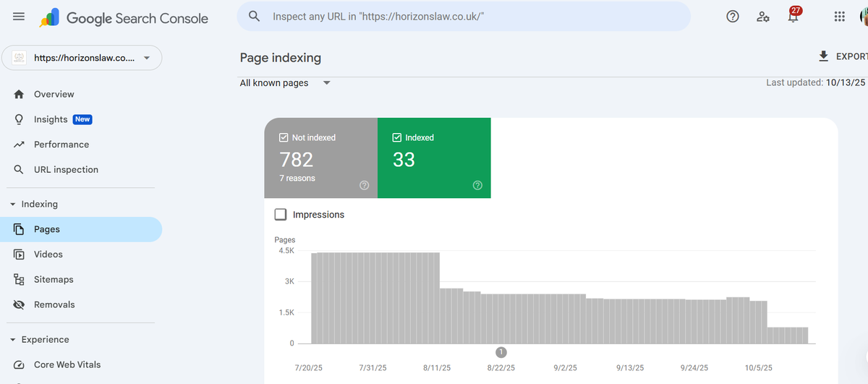Screen dimensions: 868x384
Task: Click the URL inspection magnifier icon
Action: click(x=20, y=170)
